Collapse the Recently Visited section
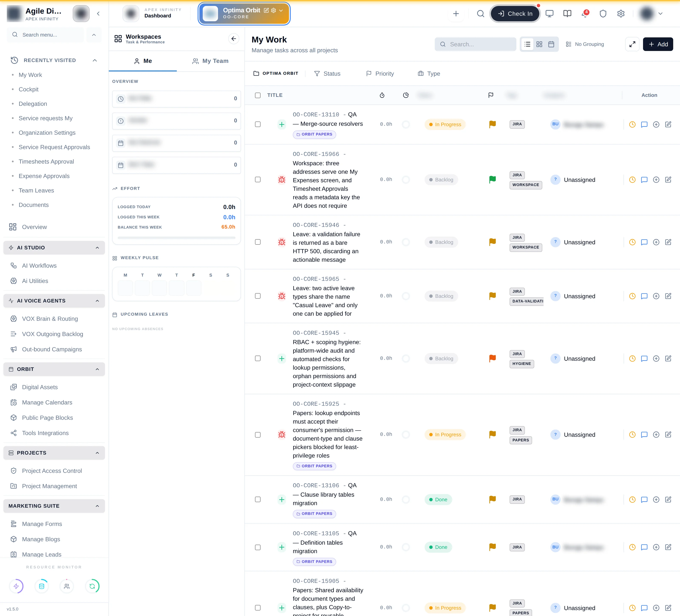Screen dimensions: 680x616 point(95,60)
